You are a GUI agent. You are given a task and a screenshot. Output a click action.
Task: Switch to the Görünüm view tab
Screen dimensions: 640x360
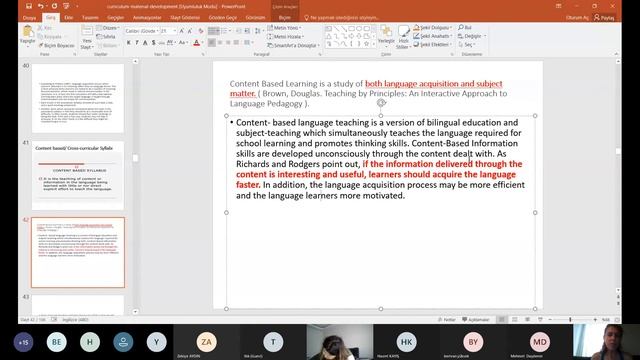click(x=255, y=18)
